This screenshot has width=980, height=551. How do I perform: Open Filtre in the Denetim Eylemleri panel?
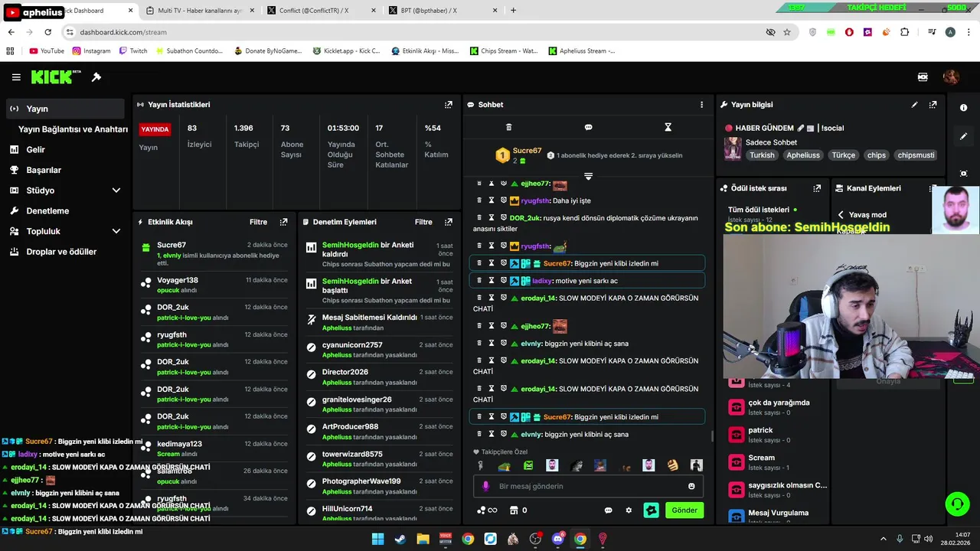(x=423, y=222)
